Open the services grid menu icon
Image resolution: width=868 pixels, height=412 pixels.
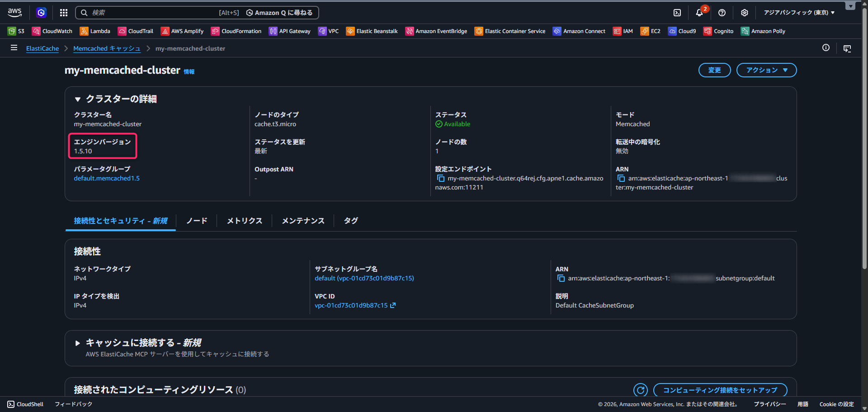pyautogui.click(x=64, y=13)
